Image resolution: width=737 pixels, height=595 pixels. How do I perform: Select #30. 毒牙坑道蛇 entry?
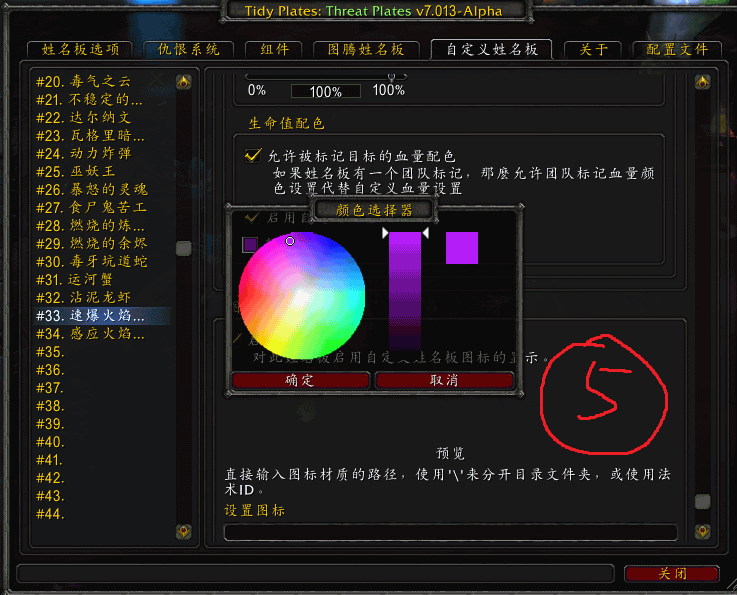101,262
